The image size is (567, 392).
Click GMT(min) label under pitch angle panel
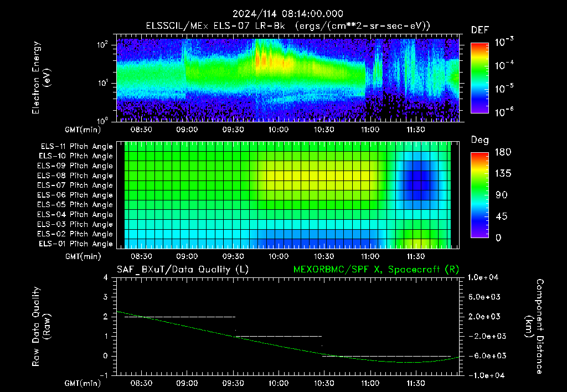[83, 257]
